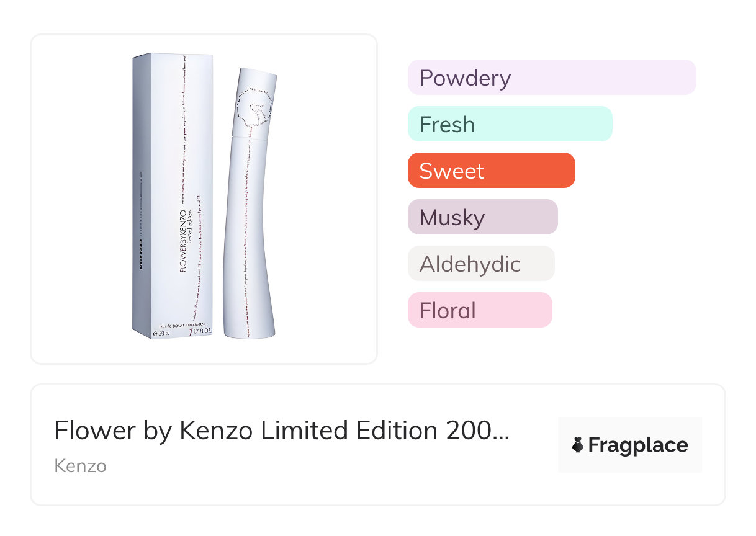Viewport: 756px width, 536px height.
Task: Click the Fragplace perfume bottle logo icon
Action: point(578,445)
